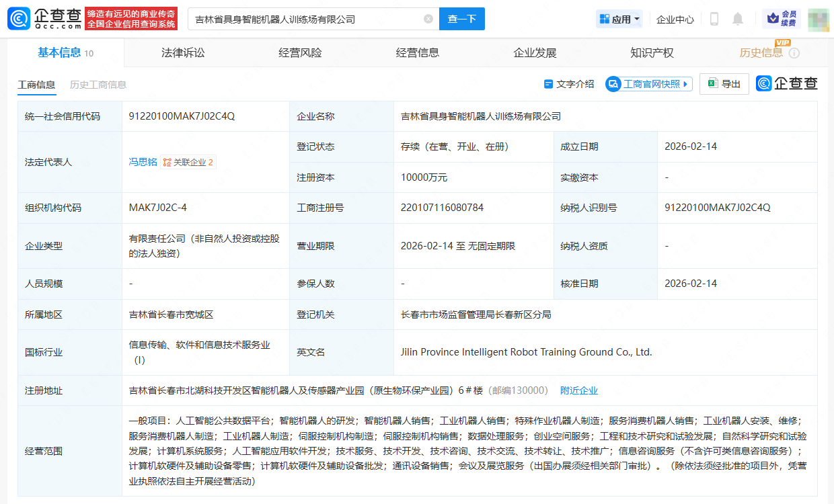Click the 查一下 search button
The image size is (834, 504).
click(463, 19)
